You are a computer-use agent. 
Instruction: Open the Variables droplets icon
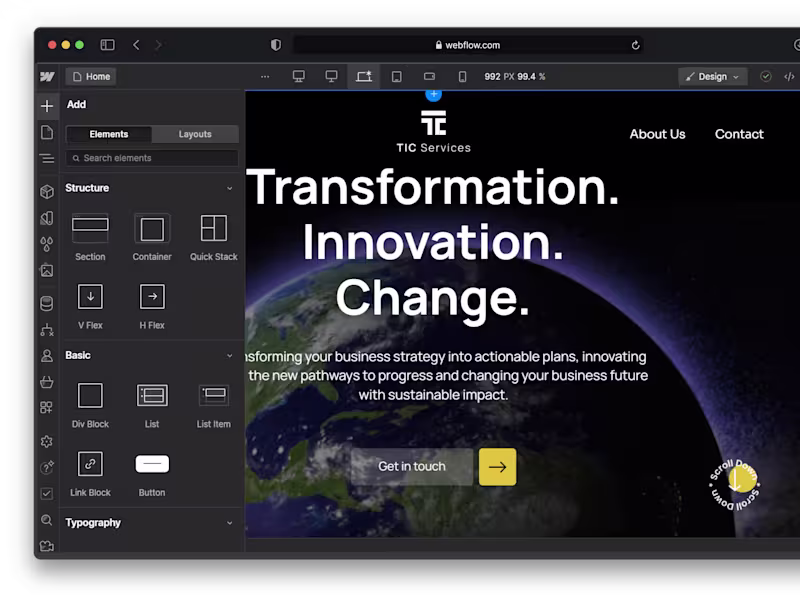coord(47,244)
